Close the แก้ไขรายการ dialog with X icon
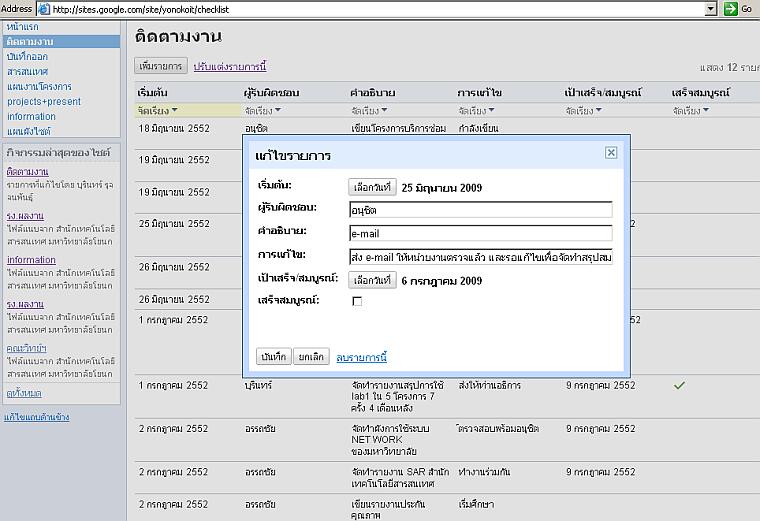The width and height of the screenshot is (760, 521). coord(611,153)
